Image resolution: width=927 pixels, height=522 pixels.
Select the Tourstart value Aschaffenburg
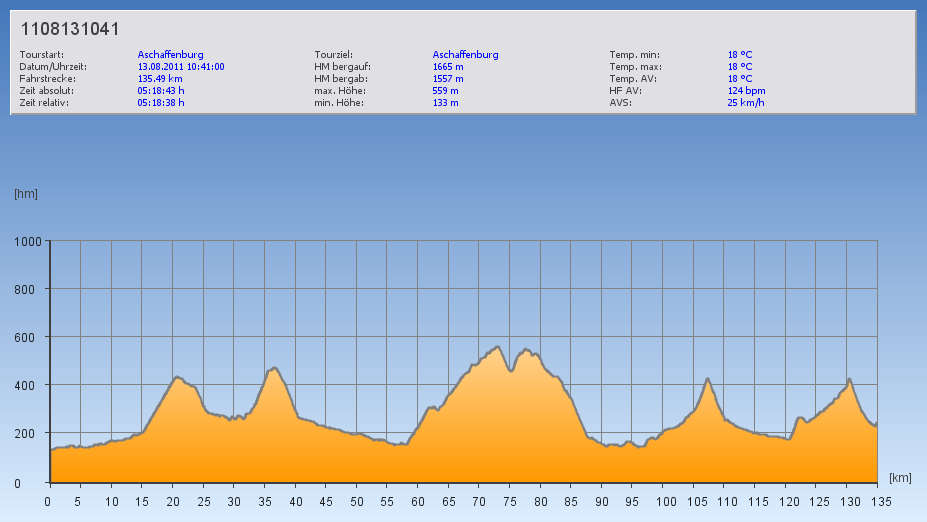pyautogui.click(x=171, y=55)
